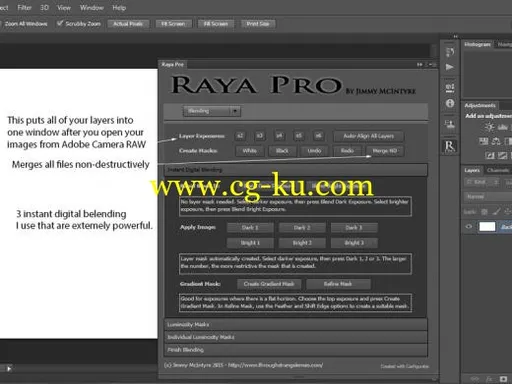
Task: Expand the Finish Blending section
Action: coord(296,350)
